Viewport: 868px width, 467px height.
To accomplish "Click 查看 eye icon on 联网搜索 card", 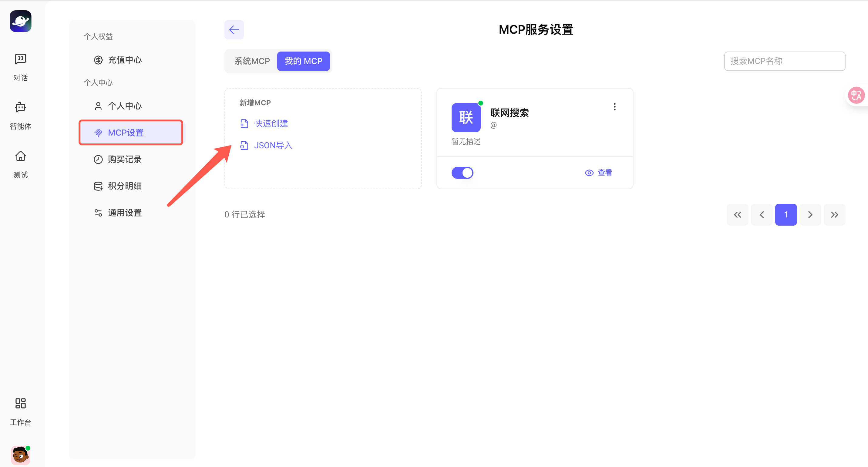I will pyautogui.click(x=589, y=173).
